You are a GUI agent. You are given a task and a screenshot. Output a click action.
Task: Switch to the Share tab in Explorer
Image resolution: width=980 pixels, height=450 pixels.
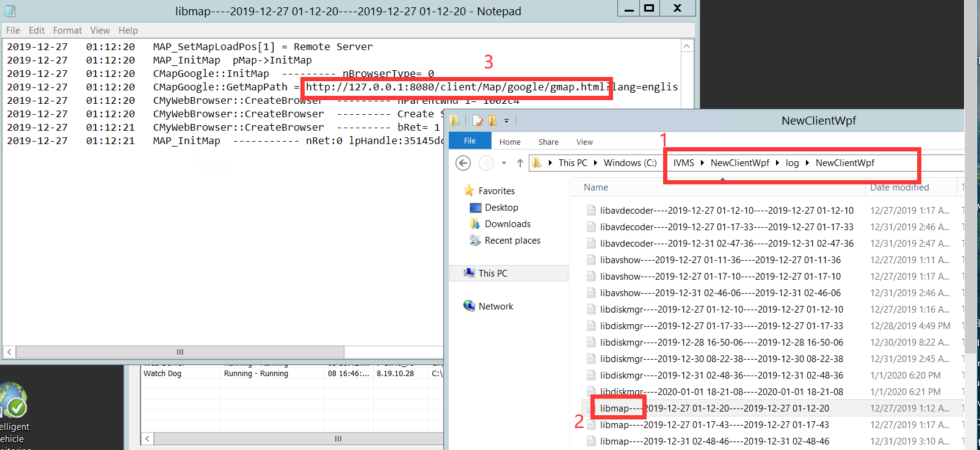[548, 142]
